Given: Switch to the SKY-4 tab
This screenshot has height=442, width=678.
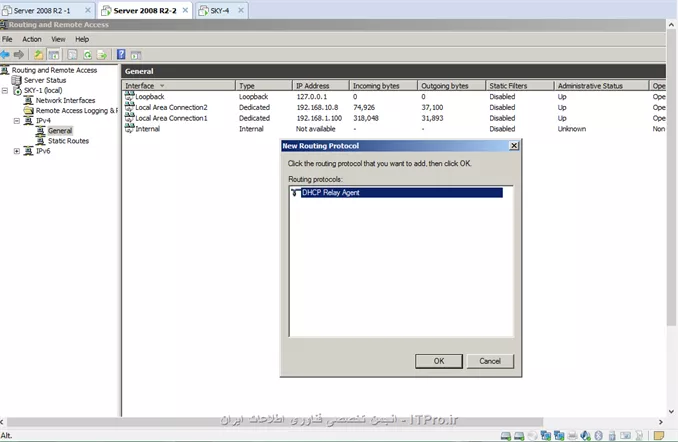Looking at the screenshot, I should (220, 10).
